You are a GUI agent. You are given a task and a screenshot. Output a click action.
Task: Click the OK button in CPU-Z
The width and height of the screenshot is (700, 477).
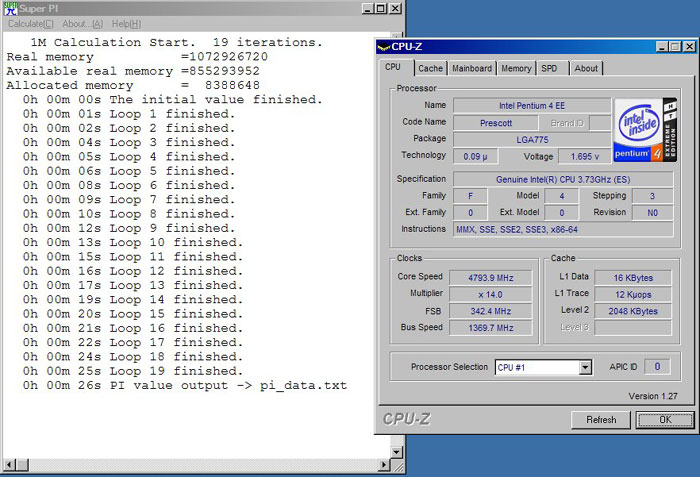(665, 420)
